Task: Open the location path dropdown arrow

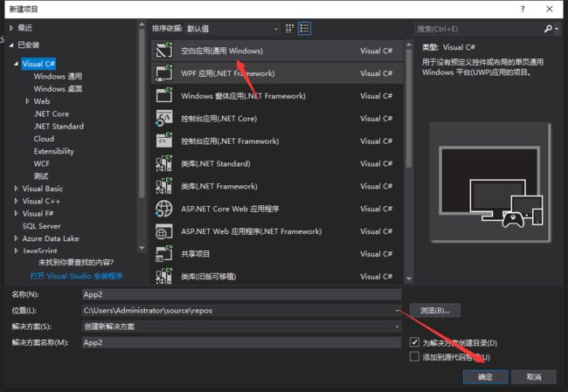Action: click(397, 311)
